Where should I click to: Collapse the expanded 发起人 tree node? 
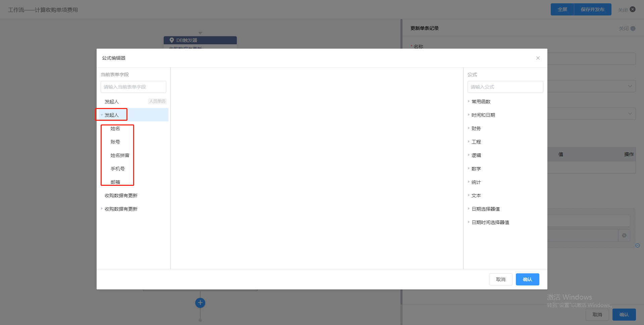tap(102, 115)
